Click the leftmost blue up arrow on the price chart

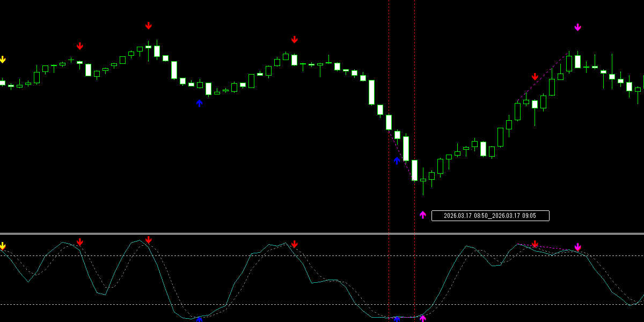[x=199, y=103]
